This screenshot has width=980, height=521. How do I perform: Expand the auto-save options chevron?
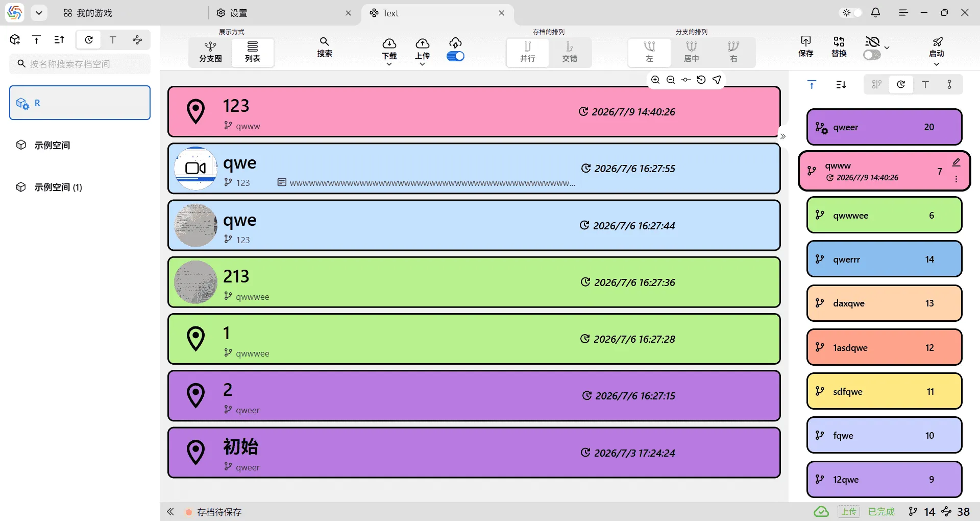pyautogui.click(x=887, y=48)
